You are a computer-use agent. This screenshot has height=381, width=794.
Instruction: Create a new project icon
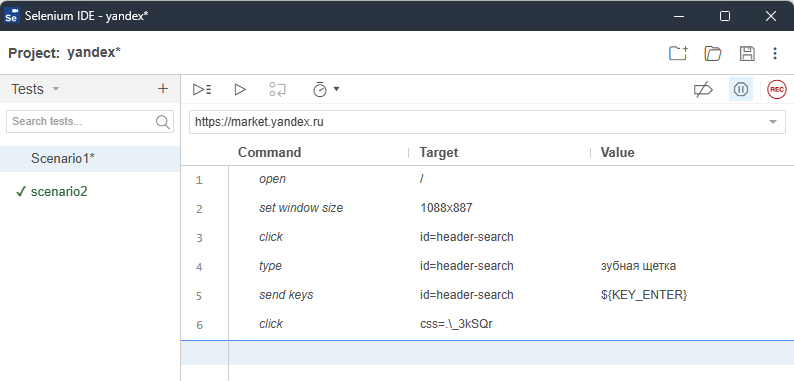[678, 53]
